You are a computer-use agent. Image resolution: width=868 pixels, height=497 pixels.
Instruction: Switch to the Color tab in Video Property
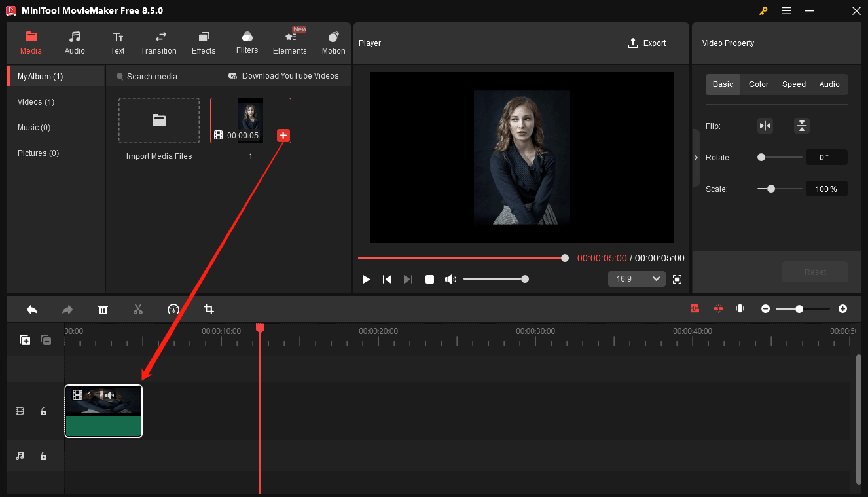pos(758,84)
